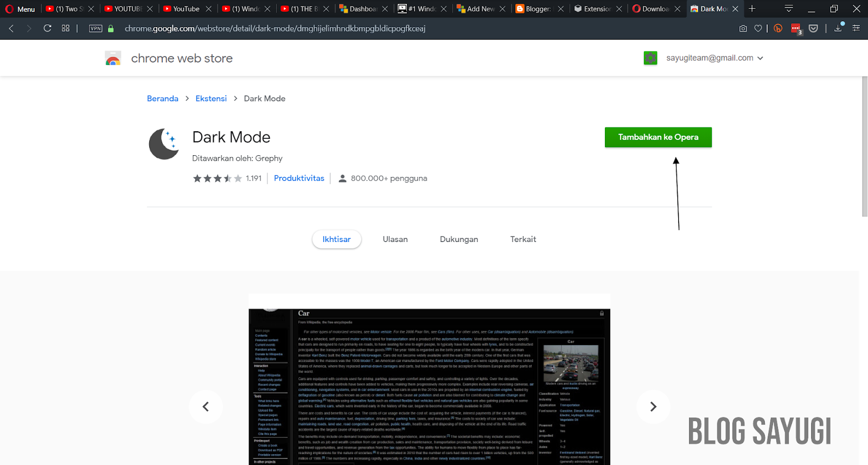Open the orange Bitly extension icon
868x465 pixels.
[778, 28]
